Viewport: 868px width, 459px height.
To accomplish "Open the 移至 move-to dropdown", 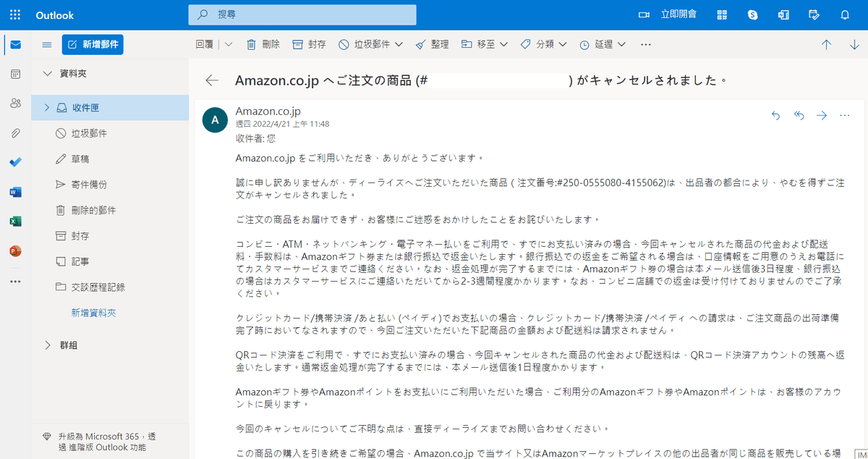I will [x=504, y=44].
